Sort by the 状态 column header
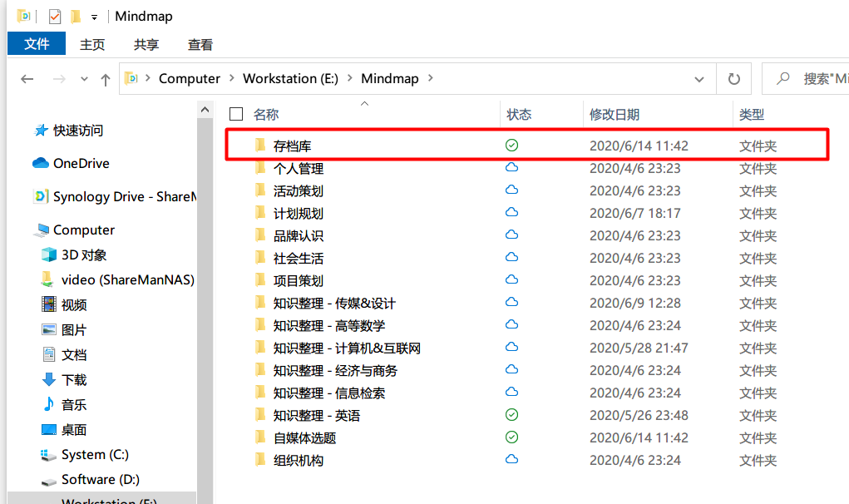 519,114
